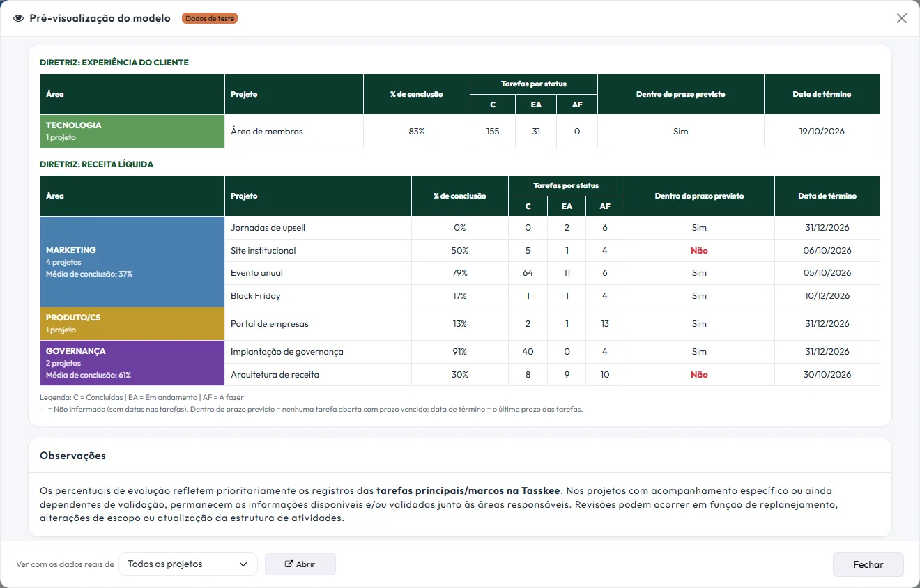Click the red Não in Arquitetura de receita row
This screenshot has width=920, height=588.
(x=699, y=375)
